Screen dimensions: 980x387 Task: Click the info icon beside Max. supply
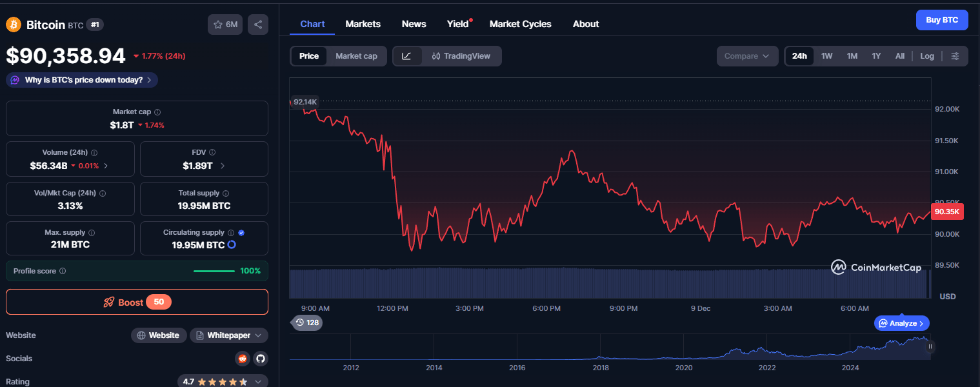point(91,233)
